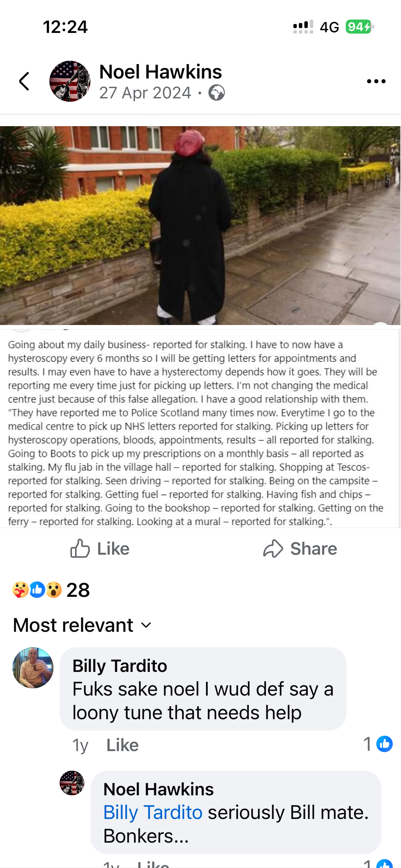Like Billy Tardito's comment
The image size is (401, 868).
pos(122,745)
